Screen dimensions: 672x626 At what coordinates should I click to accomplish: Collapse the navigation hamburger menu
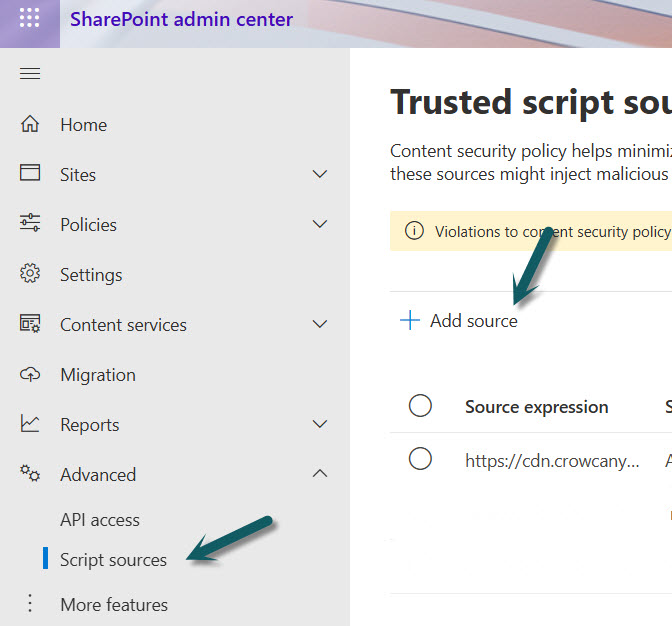pyautogui.click(x=30, y=74)
